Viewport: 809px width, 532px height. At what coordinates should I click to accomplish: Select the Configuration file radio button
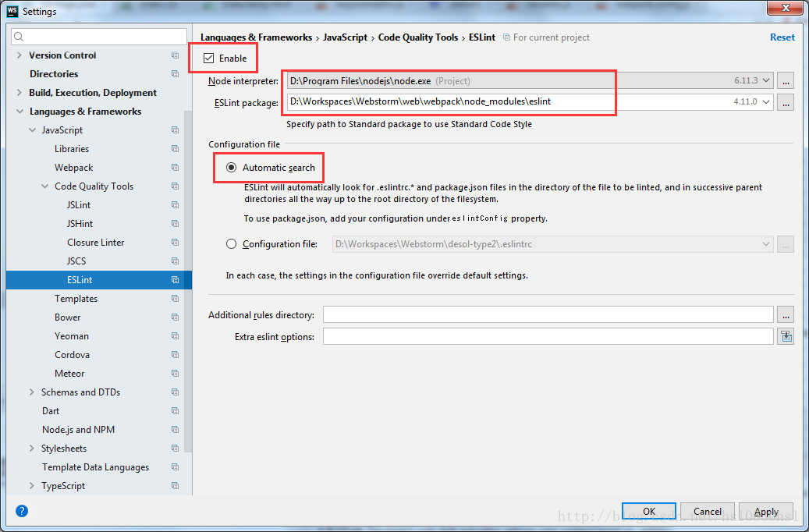click(x=231, y=244)
